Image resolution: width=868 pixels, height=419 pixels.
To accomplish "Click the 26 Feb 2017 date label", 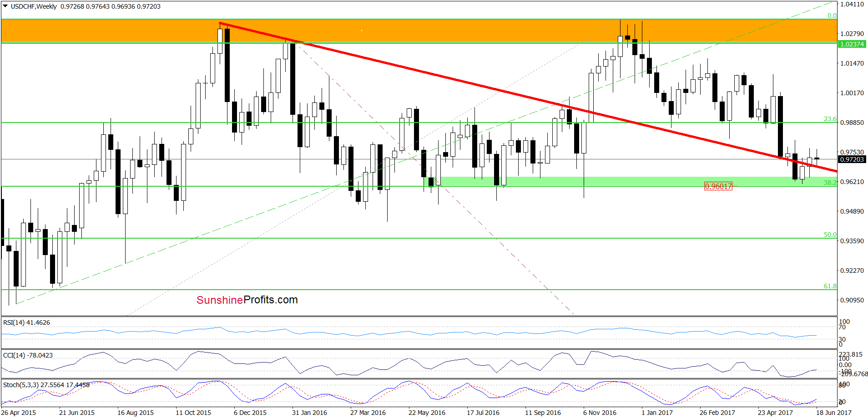I will tap(717, 413).
